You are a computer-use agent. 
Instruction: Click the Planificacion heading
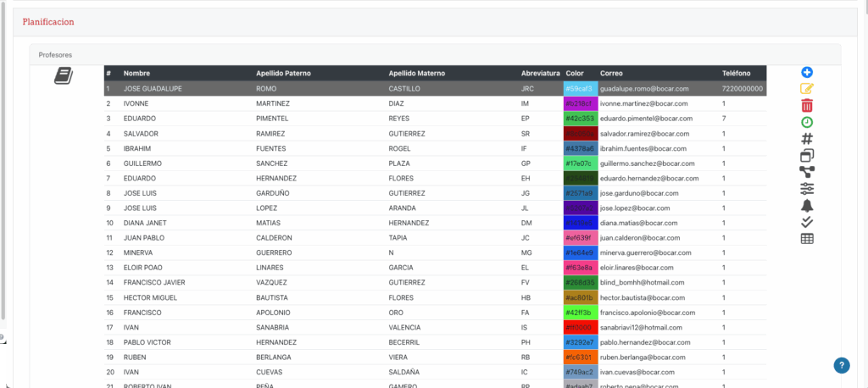click(x=48, y=22)
